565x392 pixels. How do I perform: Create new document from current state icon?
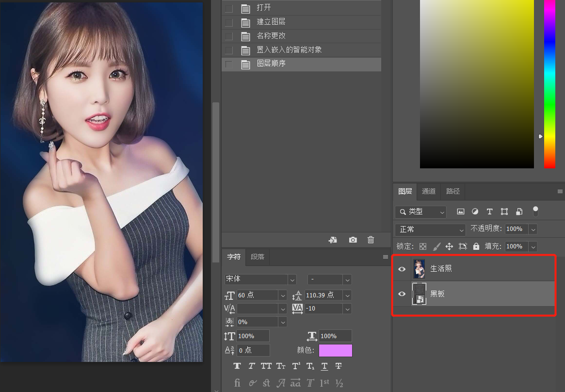coord(333,240)
